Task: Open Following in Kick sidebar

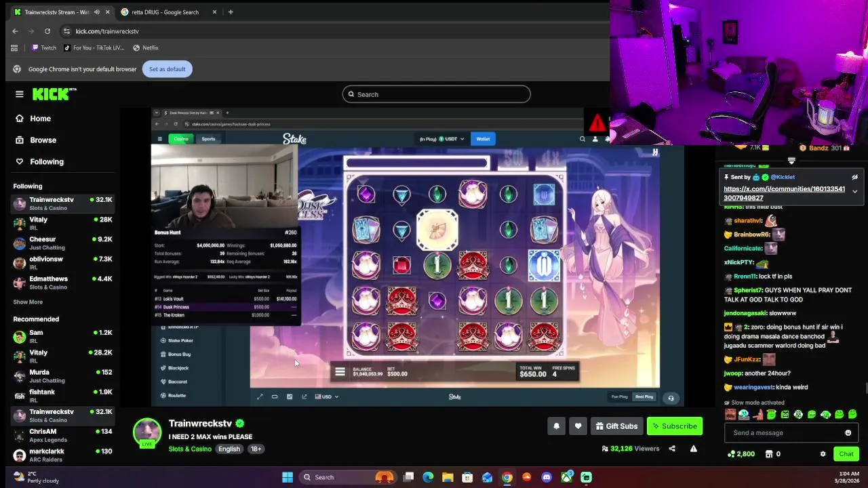Action: click(46, 162)
